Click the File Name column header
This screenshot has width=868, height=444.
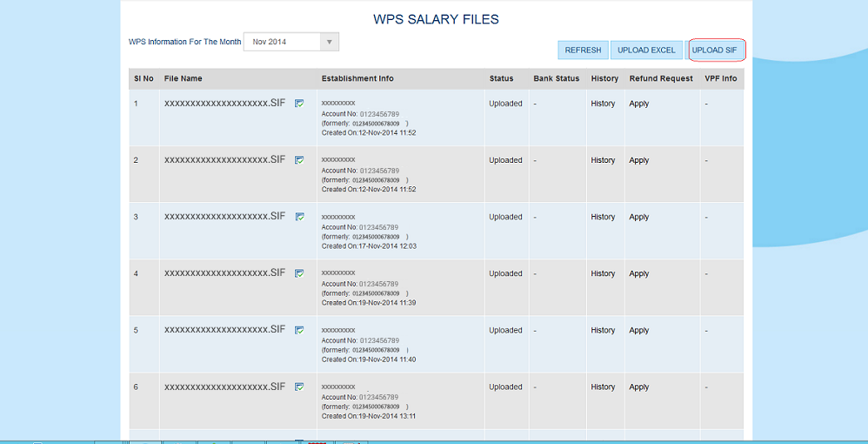pos(184,78)
